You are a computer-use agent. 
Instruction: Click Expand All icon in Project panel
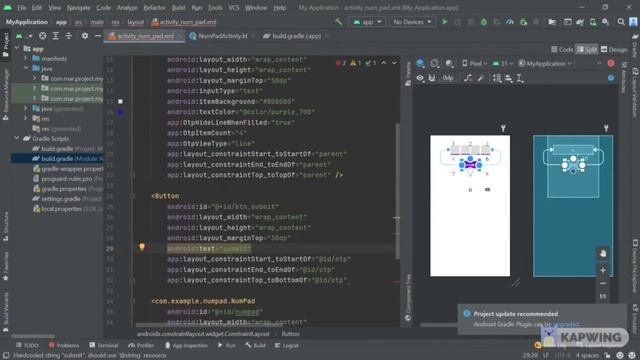[56, 36]
